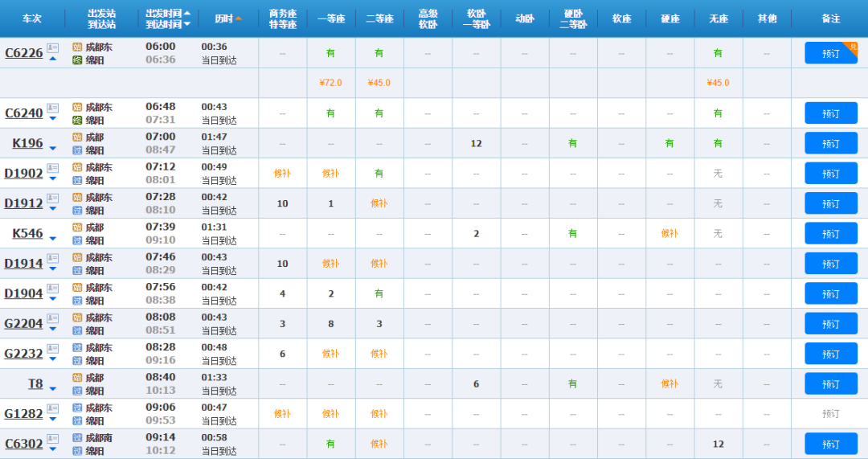
Task: Open the ID card icon beside train G2232
Action: (x=52, y=348)
